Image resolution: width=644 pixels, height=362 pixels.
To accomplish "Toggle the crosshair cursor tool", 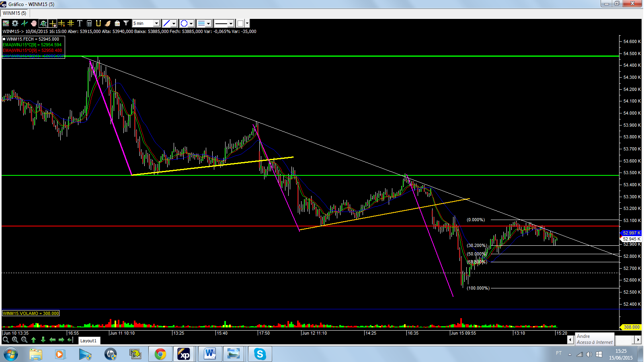I will [52, 23].
